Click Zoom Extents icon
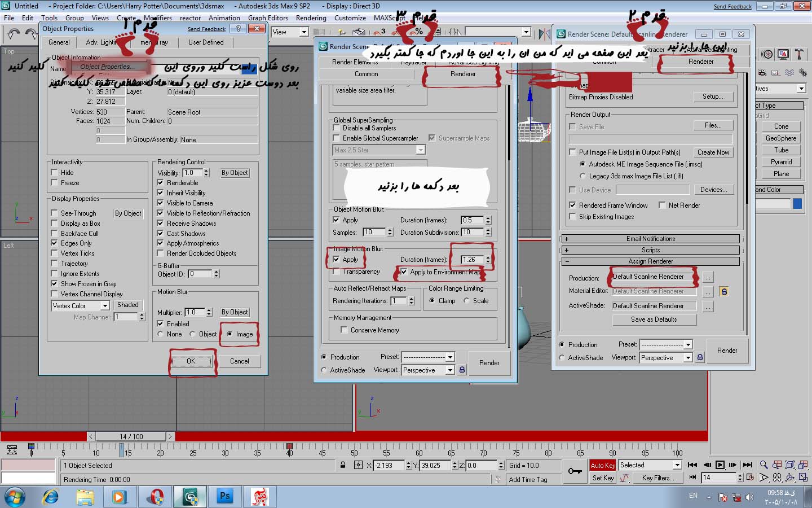812x508 pixels. [790, 465]
